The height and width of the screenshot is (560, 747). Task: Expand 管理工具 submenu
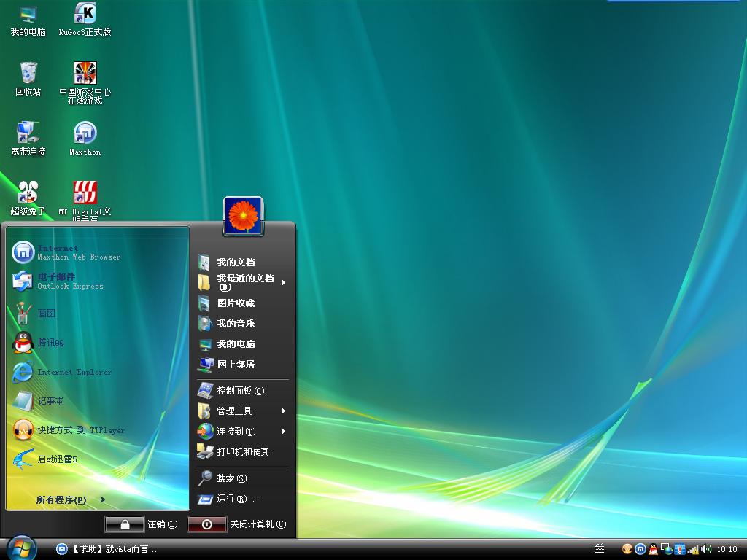[242, 411]
